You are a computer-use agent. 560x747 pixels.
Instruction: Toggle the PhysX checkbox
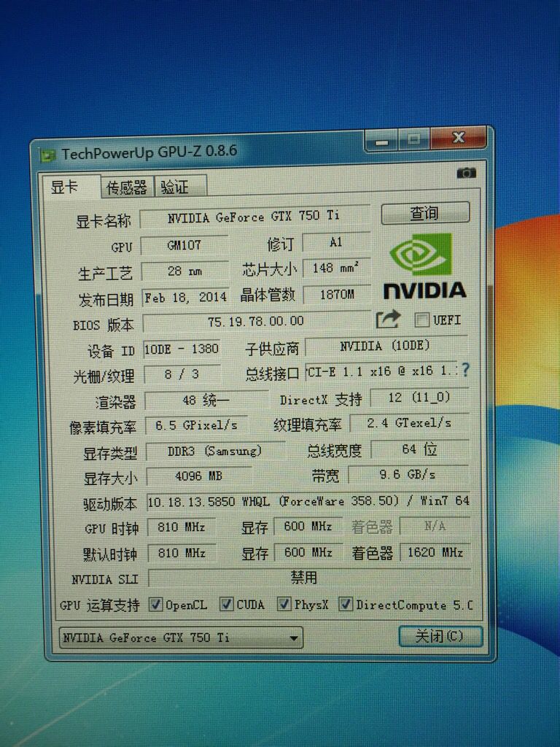click(284, 604)
